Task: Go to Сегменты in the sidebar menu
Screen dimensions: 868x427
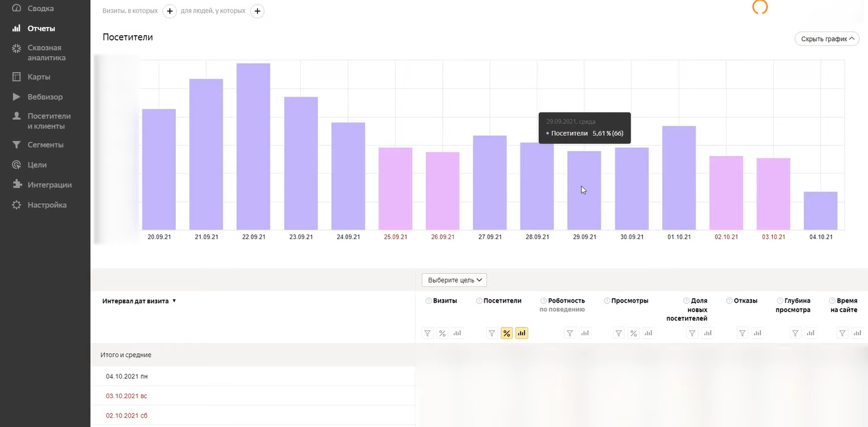Action: 45,145
